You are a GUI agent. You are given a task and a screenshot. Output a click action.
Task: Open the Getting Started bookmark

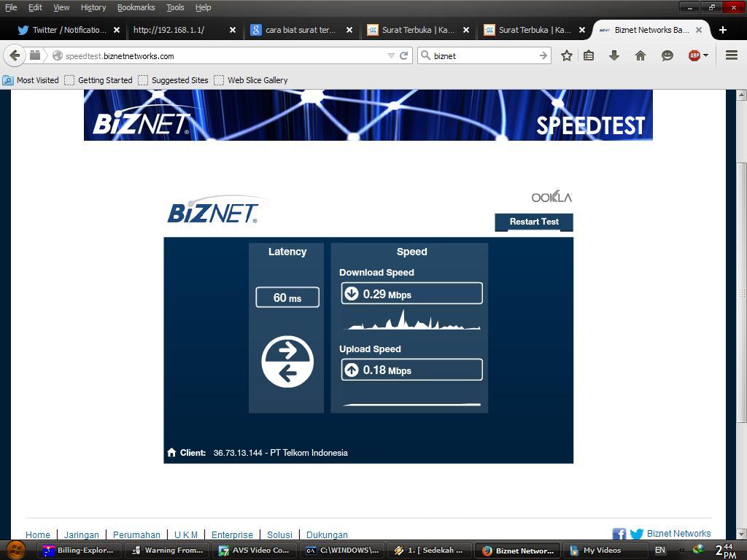(x=98, y=80)
